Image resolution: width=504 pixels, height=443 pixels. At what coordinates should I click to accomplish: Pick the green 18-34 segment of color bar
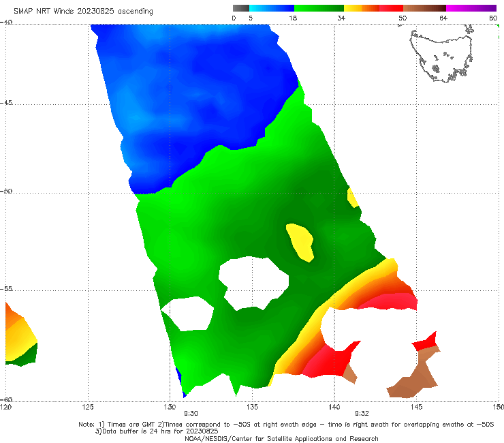[x=319, y=8]
